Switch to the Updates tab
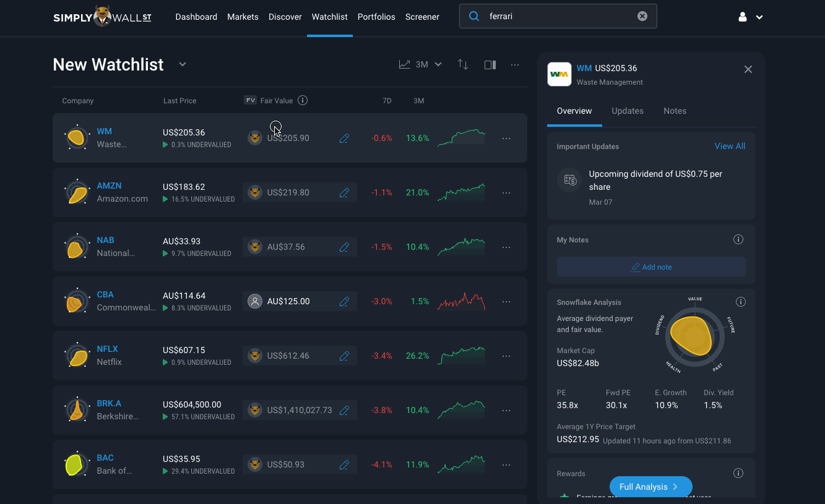This screenshot has height=504, width=825. click(x=628, y=111)
